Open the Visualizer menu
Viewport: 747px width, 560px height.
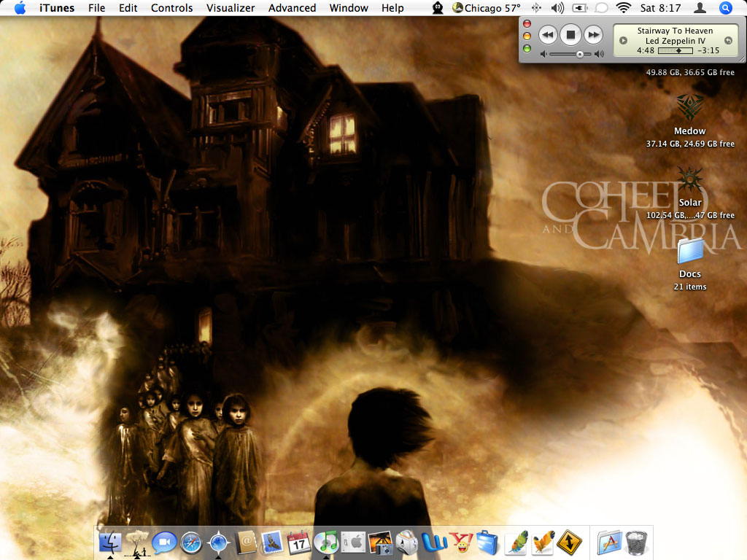[x=231, y=7]
